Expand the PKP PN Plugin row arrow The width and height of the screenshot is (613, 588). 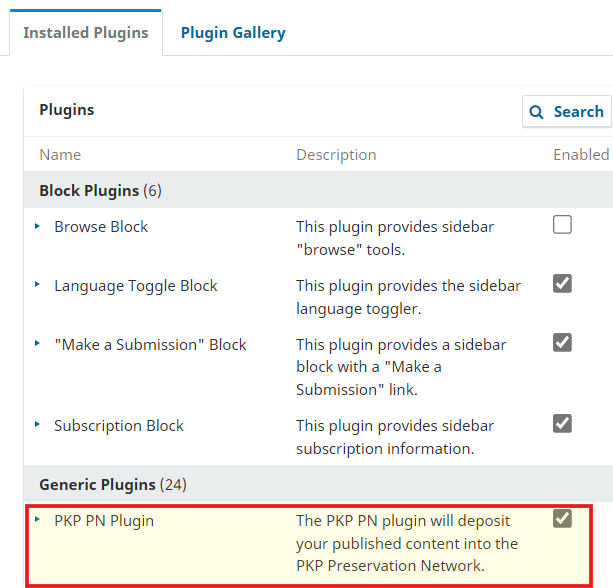38,520
